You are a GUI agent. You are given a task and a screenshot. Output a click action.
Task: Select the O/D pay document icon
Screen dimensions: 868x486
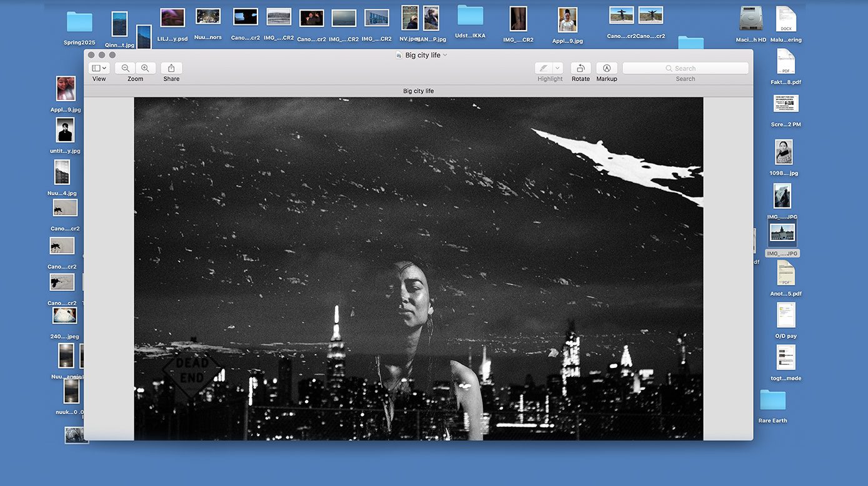tap(786, 315)
